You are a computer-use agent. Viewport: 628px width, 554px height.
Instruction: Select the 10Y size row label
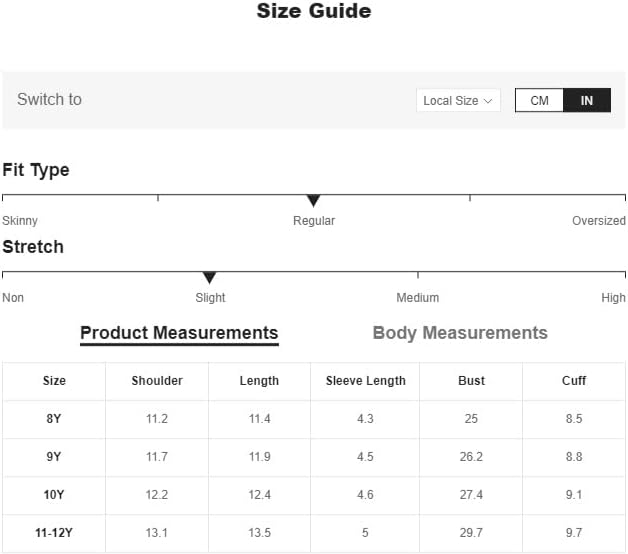[x=54, y=495]
